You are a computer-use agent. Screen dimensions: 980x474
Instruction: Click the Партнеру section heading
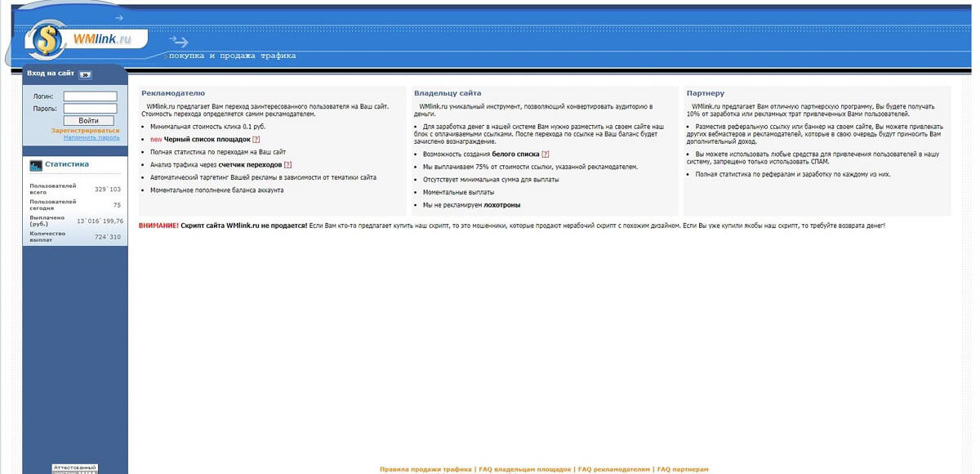coord(706,93)
